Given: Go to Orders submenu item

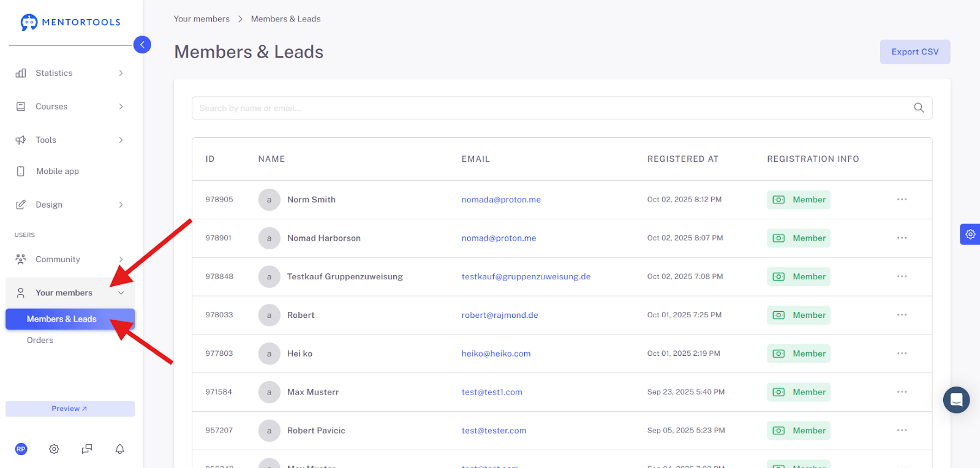Looking at the screenshot, I should (x=40, y=341).
